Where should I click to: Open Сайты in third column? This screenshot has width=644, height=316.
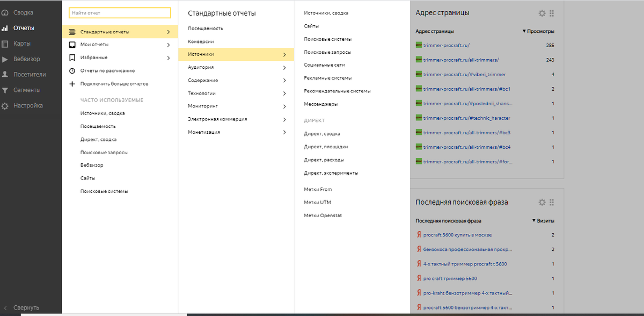(311, 26)
